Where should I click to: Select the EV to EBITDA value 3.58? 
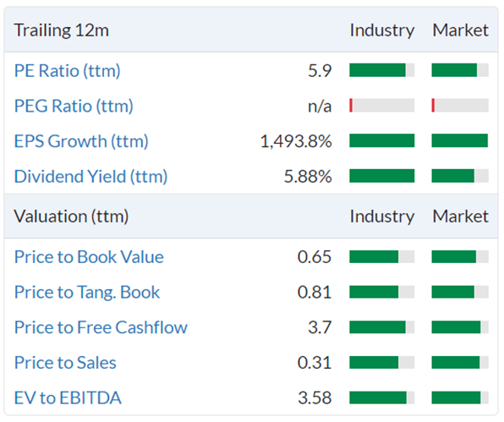tap(315, 397)
